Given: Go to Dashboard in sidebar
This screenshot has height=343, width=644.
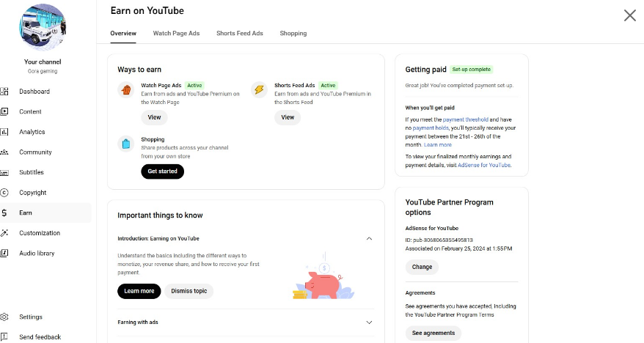Looking at the screenshot, I should [x=34, y=92].
